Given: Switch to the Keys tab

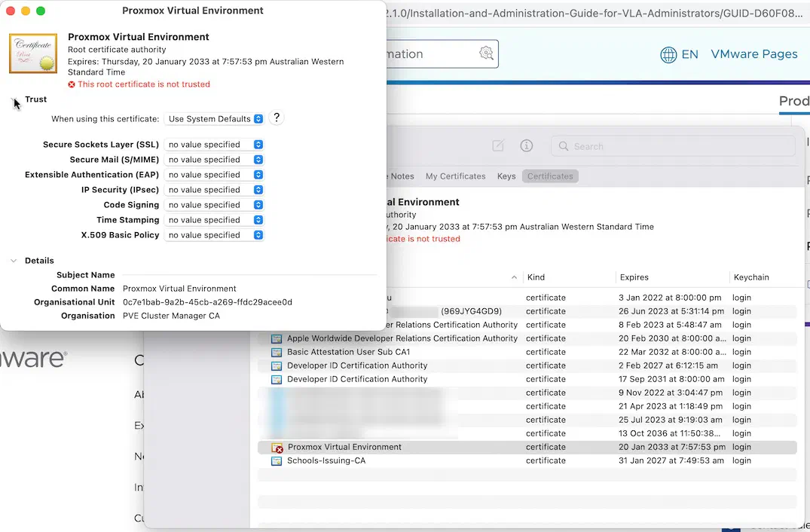Looking at the screenshot, I should 506,176.
